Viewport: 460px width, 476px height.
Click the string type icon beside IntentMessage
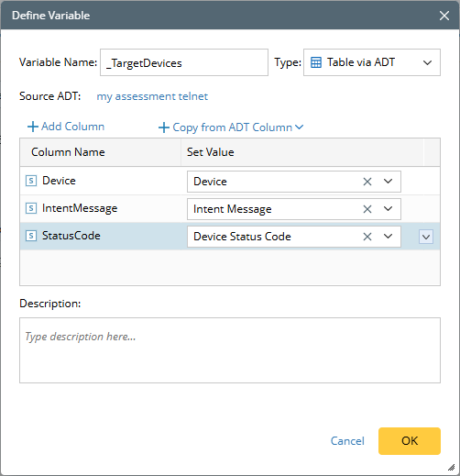click(31, 208)
